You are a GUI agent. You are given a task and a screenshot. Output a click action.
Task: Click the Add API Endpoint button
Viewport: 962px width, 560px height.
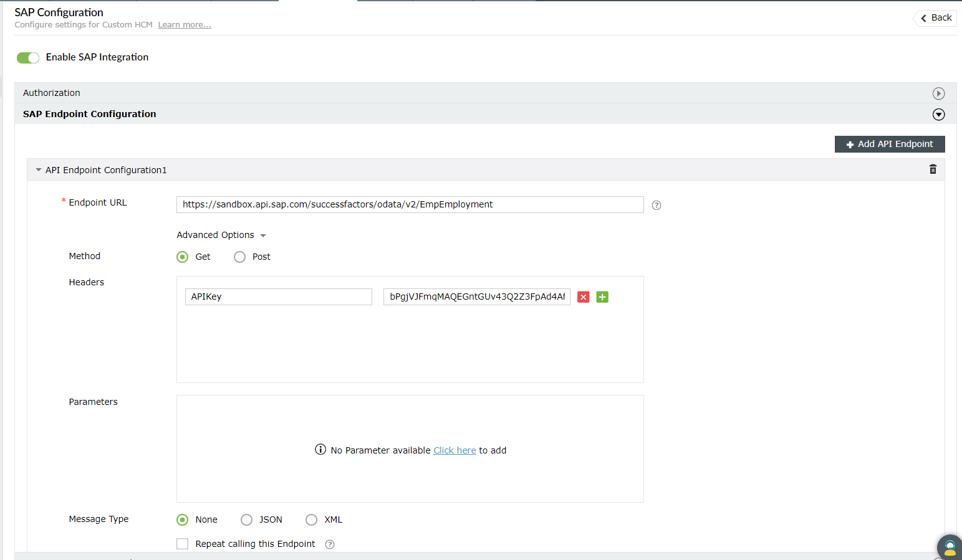pos(890,144)
